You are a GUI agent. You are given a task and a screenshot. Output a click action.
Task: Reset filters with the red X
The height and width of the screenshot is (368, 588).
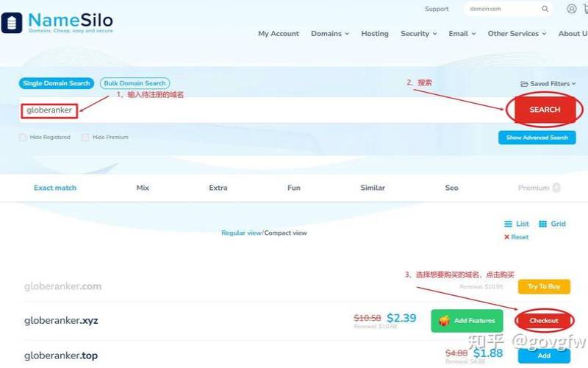pyautogui.click(x=516, y=237)
